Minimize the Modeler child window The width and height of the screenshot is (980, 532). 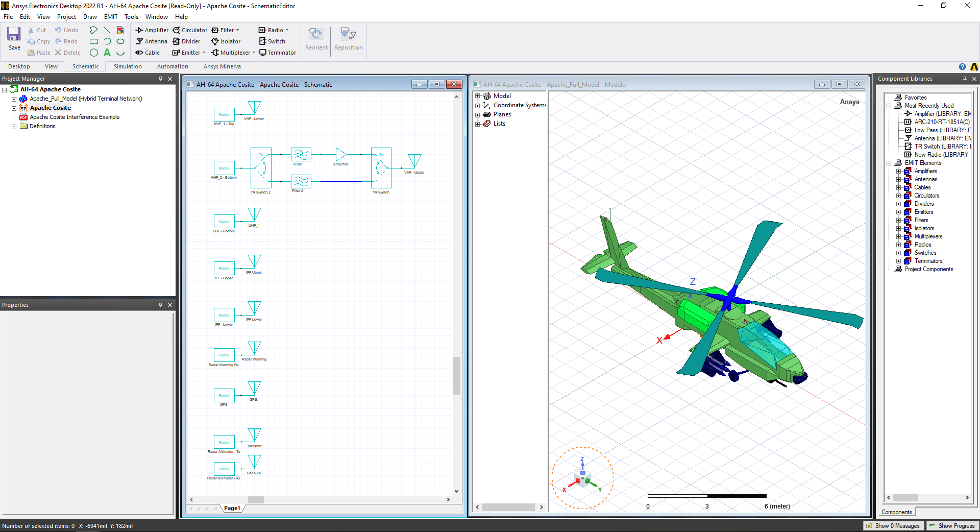click(x=822, y=84)
